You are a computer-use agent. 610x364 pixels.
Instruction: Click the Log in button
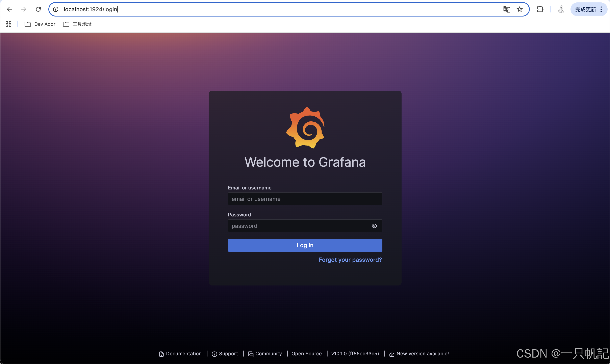[x=305, y=245]
